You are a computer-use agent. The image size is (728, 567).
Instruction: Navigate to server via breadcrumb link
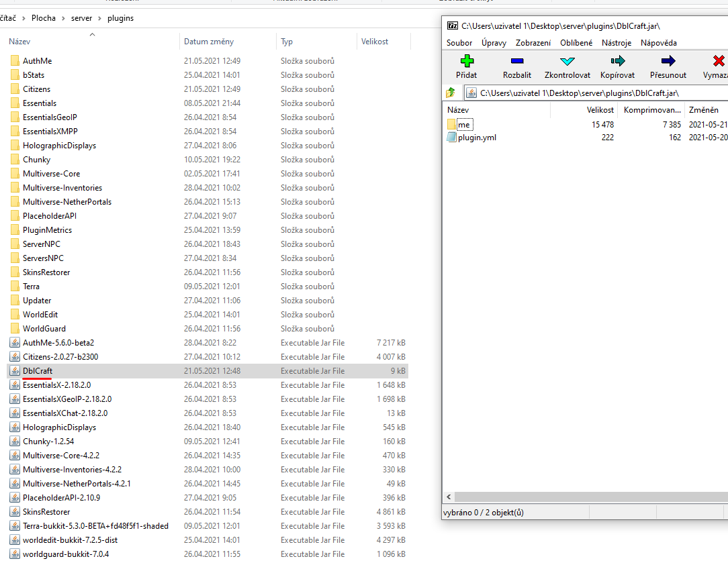coord(82,18)
